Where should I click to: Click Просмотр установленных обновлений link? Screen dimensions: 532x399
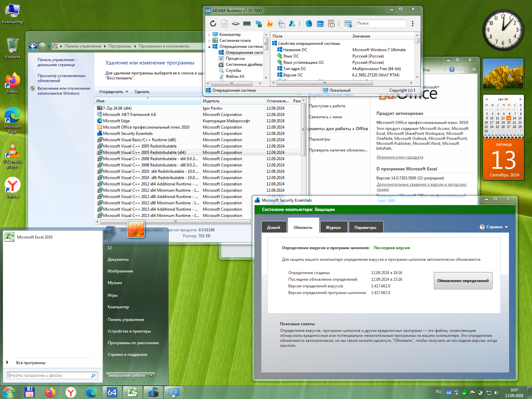[x=62, y=78]
